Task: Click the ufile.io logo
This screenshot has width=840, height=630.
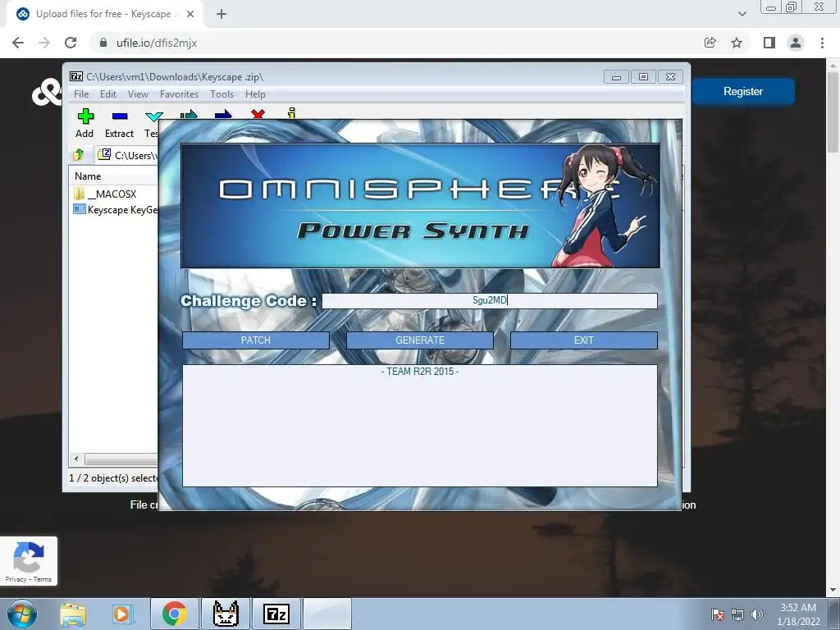Action: click(x=47, y=92)
